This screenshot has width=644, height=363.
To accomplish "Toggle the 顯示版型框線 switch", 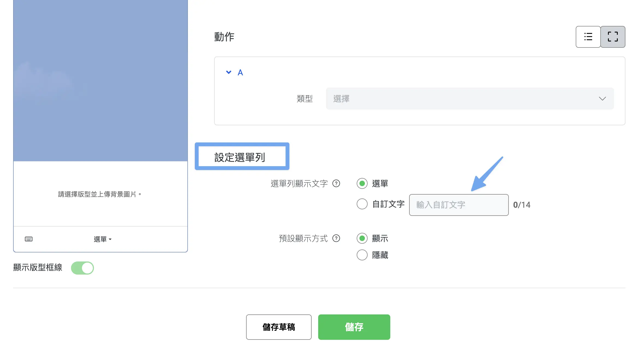I will click(82, 268).
